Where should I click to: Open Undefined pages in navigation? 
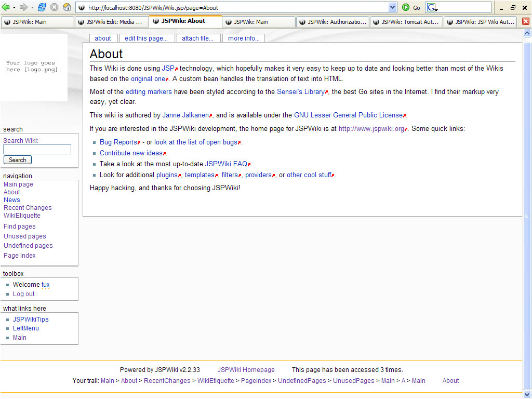point(28,246)
